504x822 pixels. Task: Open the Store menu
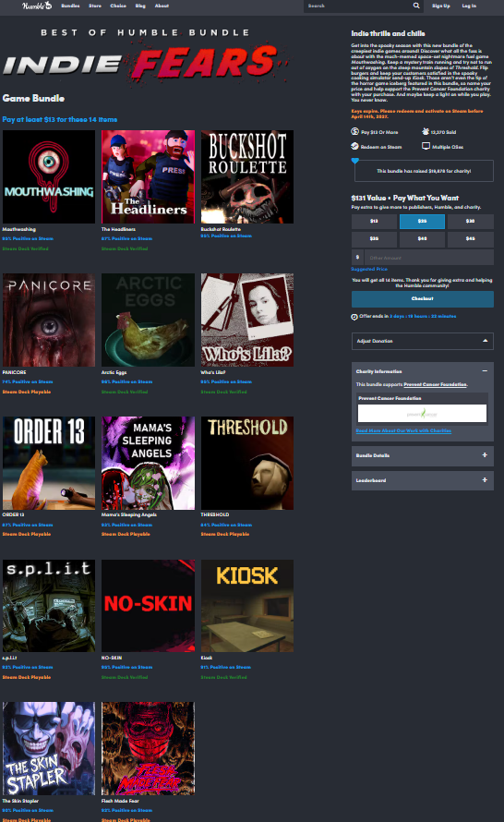coord(95,6)
